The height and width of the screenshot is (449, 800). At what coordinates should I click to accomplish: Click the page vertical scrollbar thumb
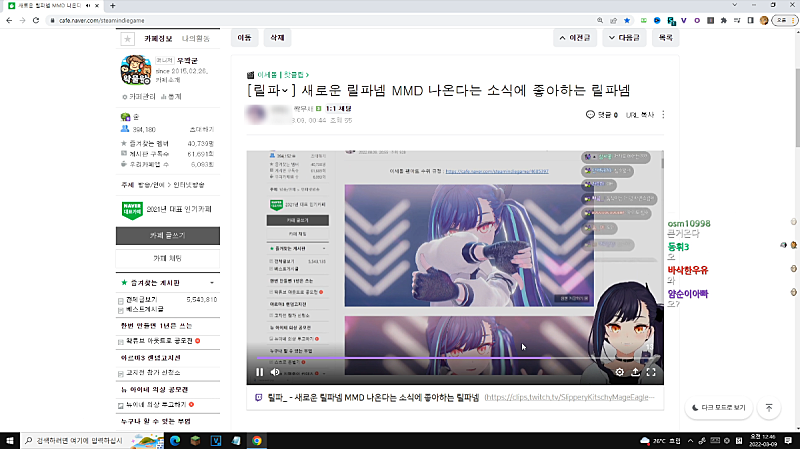[796, 106]
